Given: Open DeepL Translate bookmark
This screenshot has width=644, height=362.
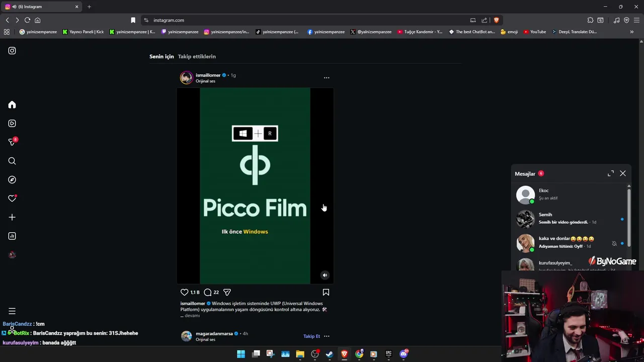Looking at the screenshot, I should 574,32.
